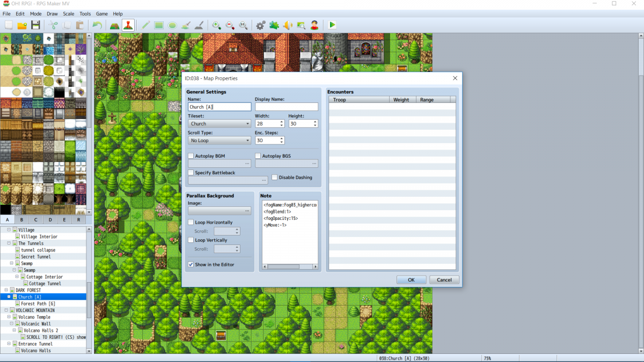
Task: Click the map Name input field
Action: click(x=219, y=107)
